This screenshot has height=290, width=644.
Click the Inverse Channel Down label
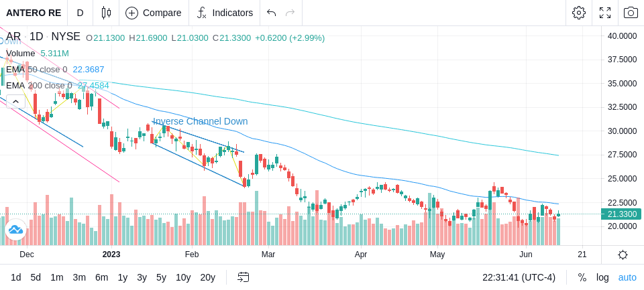point(201,121)
